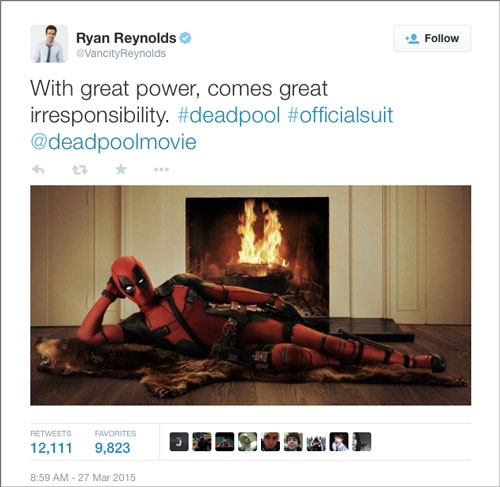Click the first avatar with letter J
The width and height of the screenshot is (500, 487).
pyautogui.click(x=179, y=442)
